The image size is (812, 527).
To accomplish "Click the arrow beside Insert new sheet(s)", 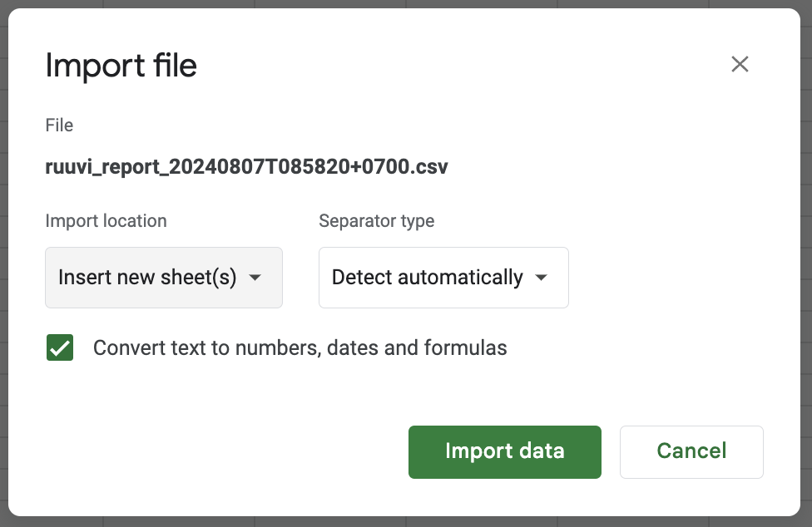I will coord(255,278).
